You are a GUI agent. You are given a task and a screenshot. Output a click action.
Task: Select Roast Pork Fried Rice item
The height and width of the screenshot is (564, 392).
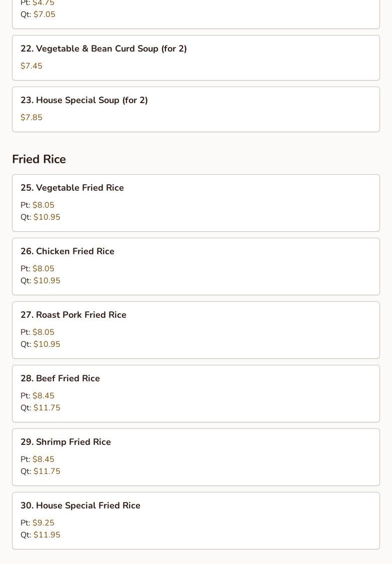coord(73,315)
